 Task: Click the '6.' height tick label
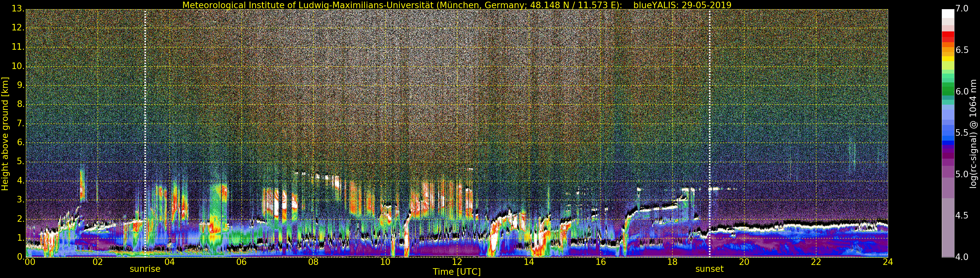pyautogui.click(x=21, y=142)
